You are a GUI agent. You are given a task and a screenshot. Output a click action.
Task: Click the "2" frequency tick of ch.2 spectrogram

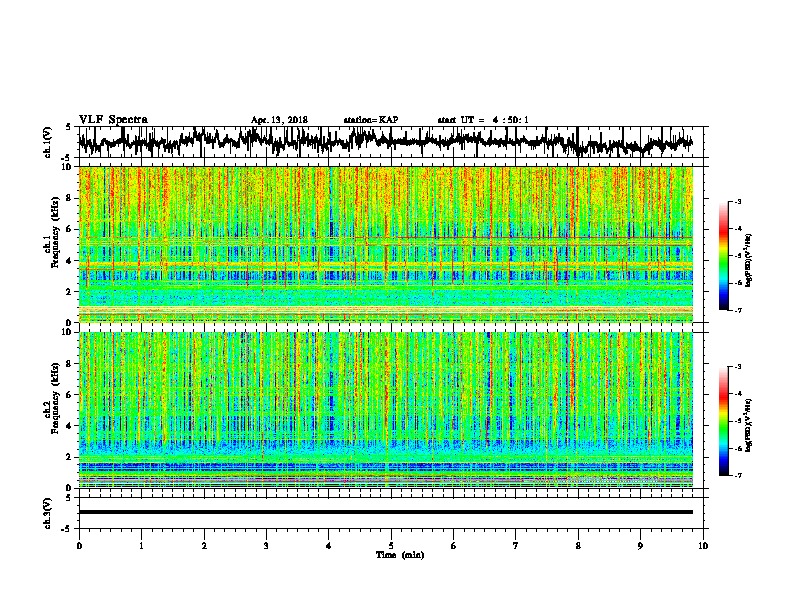(x=71, y=457)
